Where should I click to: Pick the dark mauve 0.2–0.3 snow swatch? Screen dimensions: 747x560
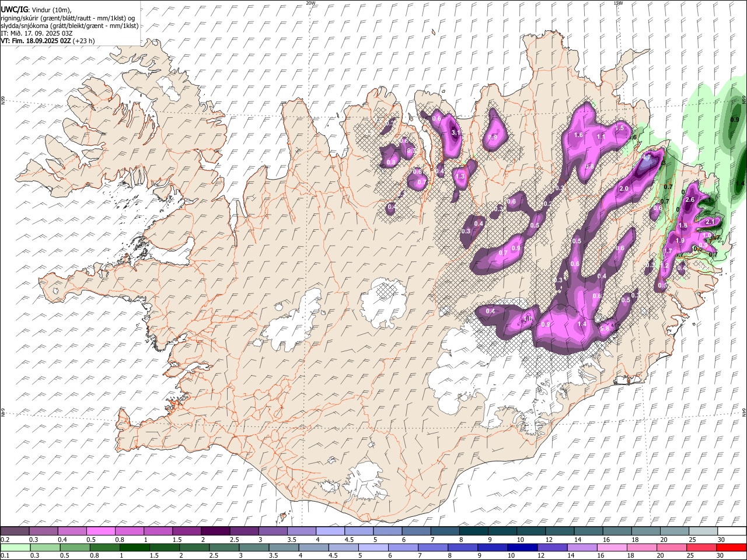[16, 531]
